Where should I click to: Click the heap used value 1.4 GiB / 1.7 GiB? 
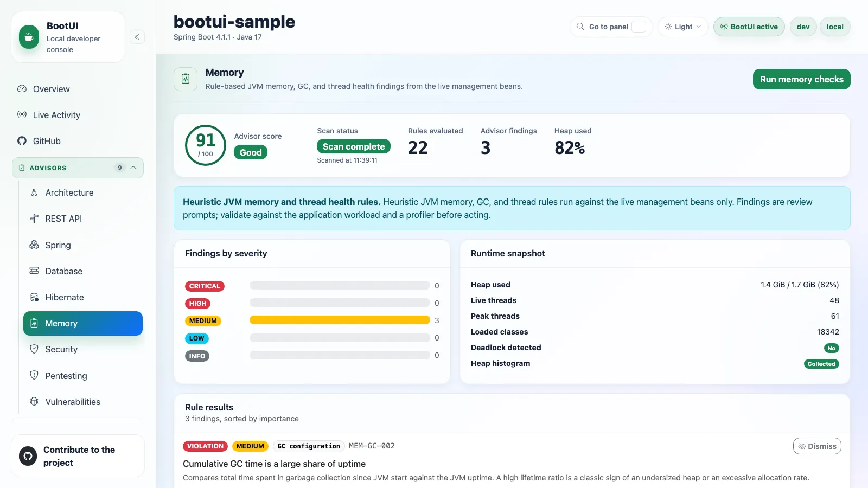800,285
